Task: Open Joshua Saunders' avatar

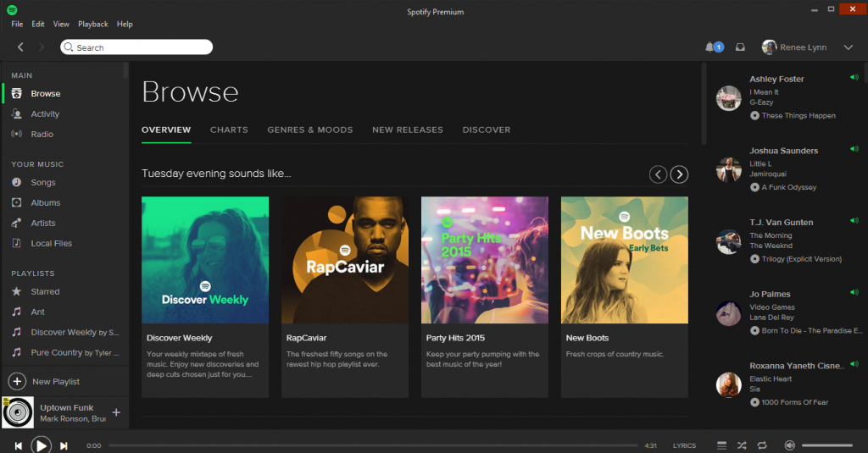Action: point(728,169)
